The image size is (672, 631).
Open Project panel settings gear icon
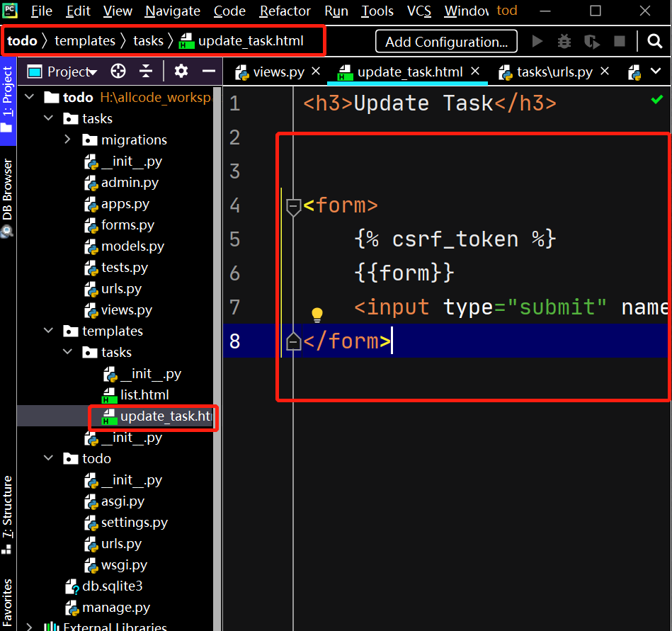click(181, 71)
